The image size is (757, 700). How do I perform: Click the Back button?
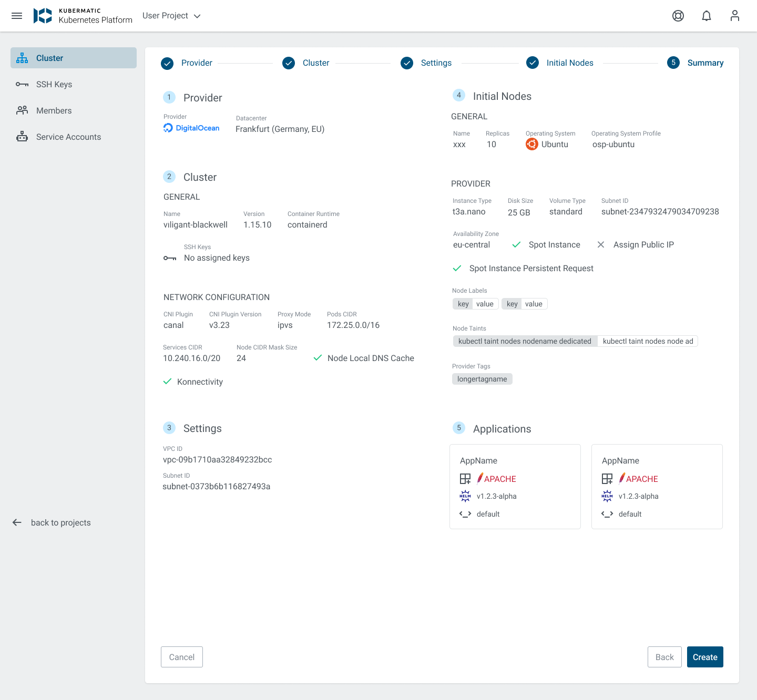click(x=664, y=657)
